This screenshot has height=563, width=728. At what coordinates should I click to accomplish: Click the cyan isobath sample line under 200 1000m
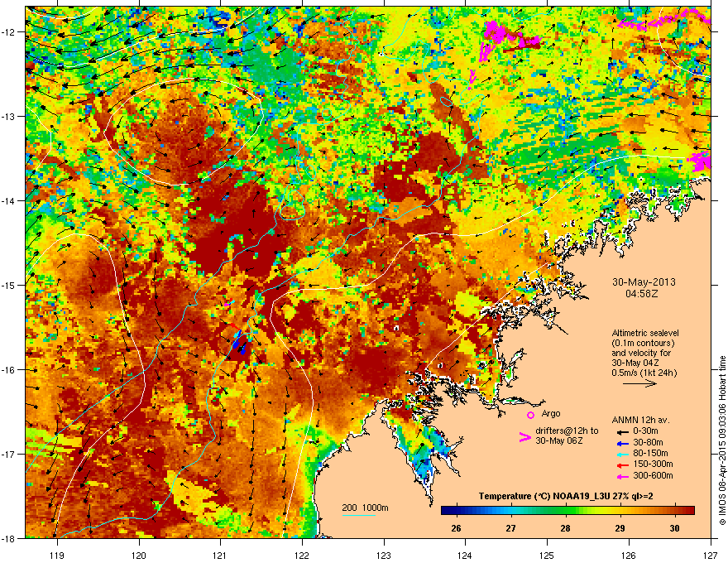(x=358, y=515)
